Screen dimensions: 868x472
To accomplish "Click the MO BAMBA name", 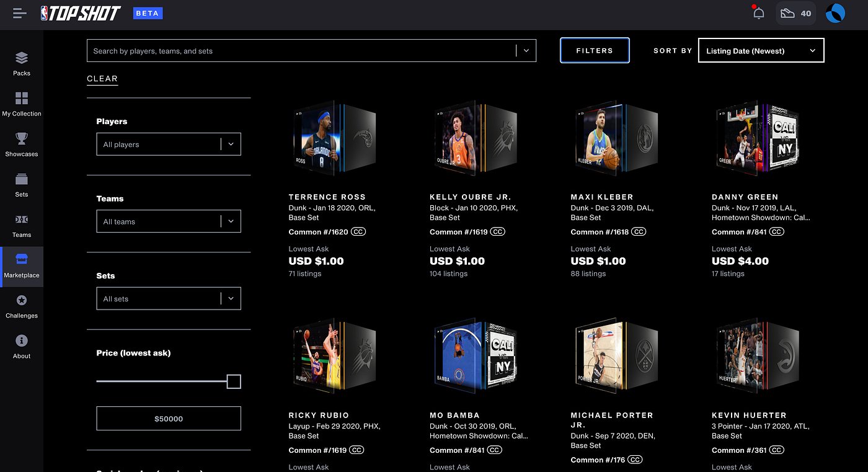I will (454, 415).
